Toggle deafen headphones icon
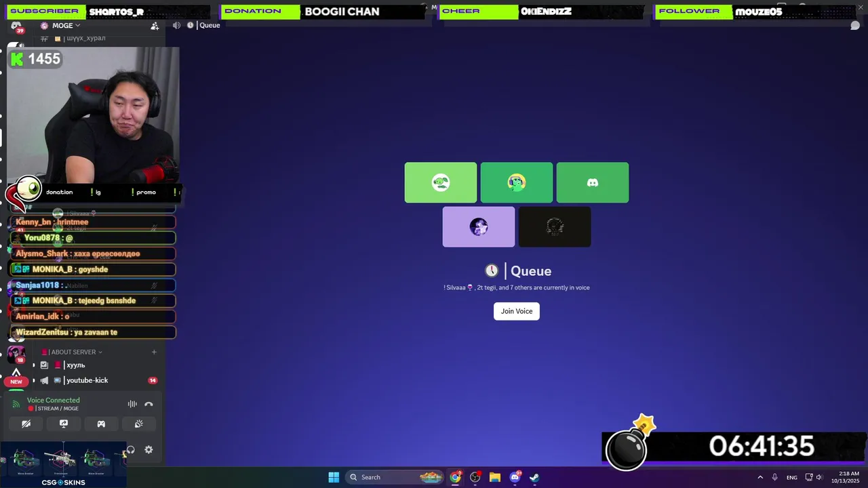The height and width of the screenshot is (488, 868). click(130, 449)
